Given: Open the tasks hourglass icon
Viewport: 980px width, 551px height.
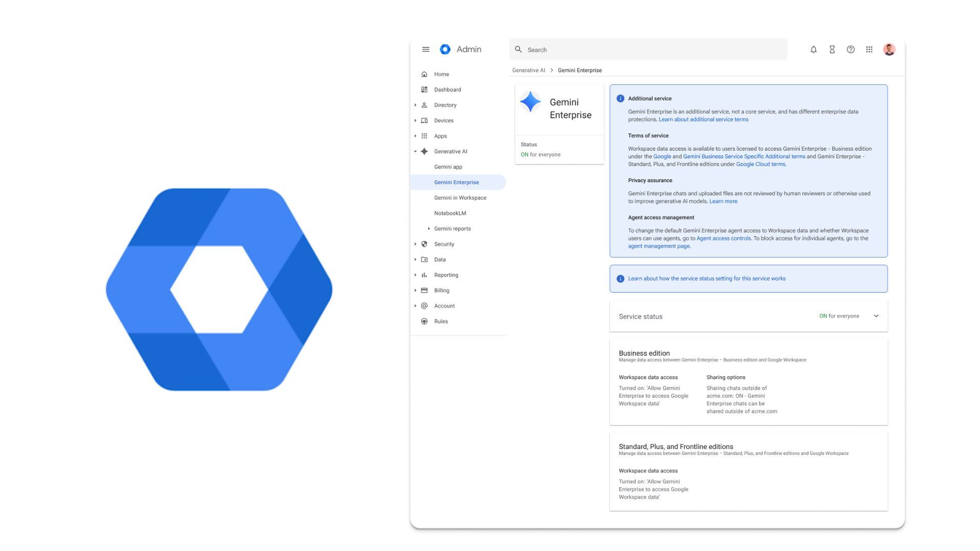Looking at the screenshot, I should [832, 49].
